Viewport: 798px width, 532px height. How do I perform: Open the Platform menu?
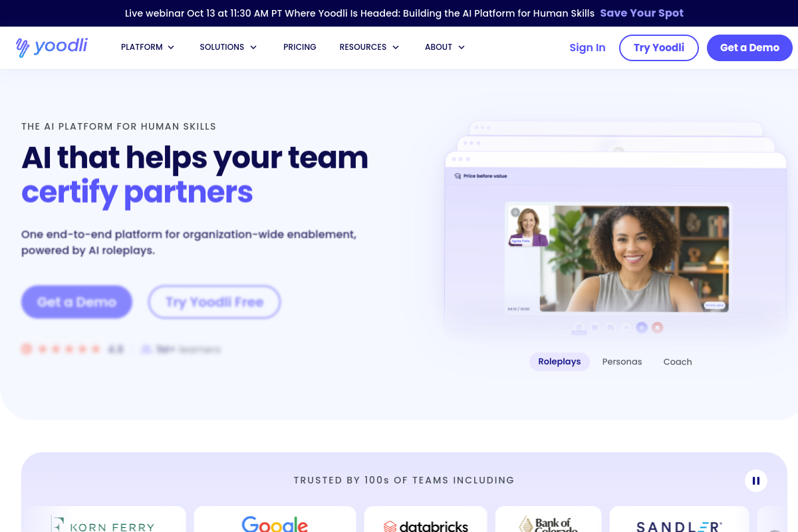(148, 47)
